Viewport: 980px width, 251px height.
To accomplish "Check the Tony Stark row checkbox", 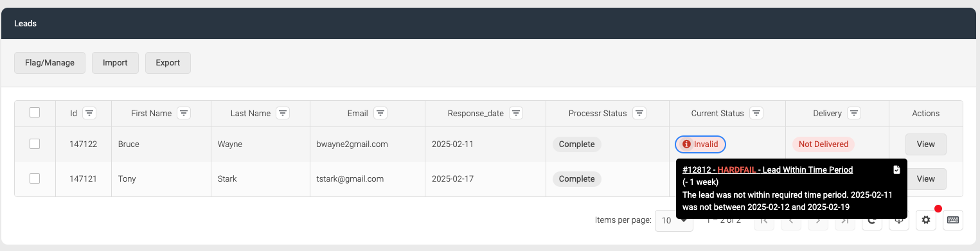I will (x=35, y=178).
